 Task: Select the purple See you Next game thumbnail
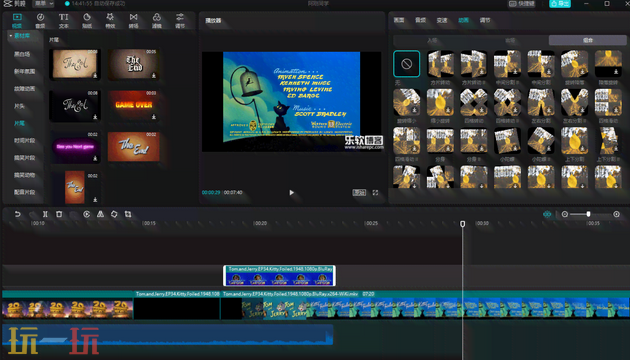[x=75, y=146]
